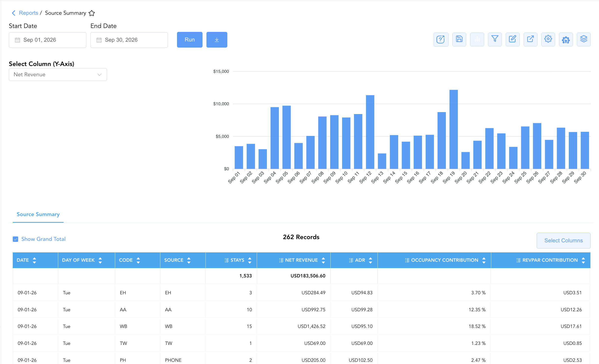Click the download arrow button

[x=217, y=40]
